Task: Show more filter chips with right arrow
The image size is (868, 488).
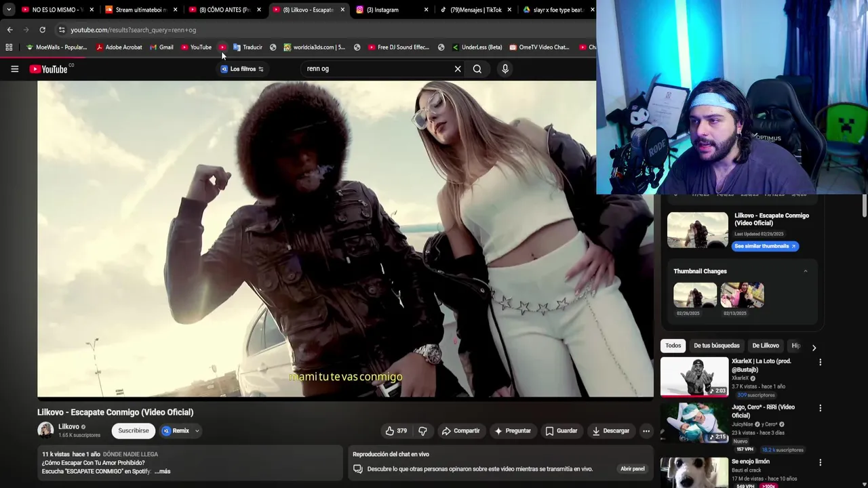Action: (x=814, y=347)
